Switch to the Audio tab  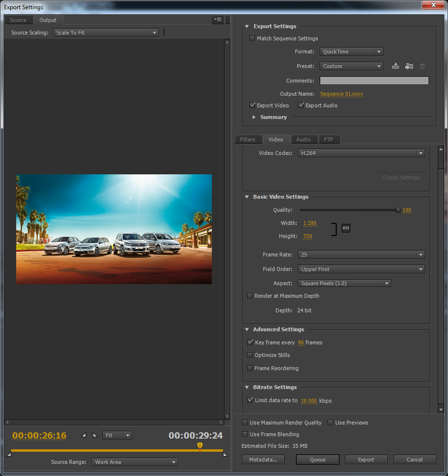point(303,139)
